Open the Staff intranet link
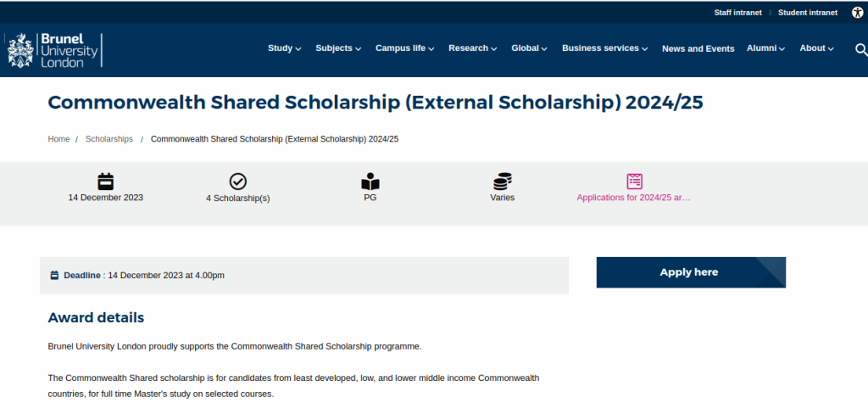 click(x=737, y=13)
